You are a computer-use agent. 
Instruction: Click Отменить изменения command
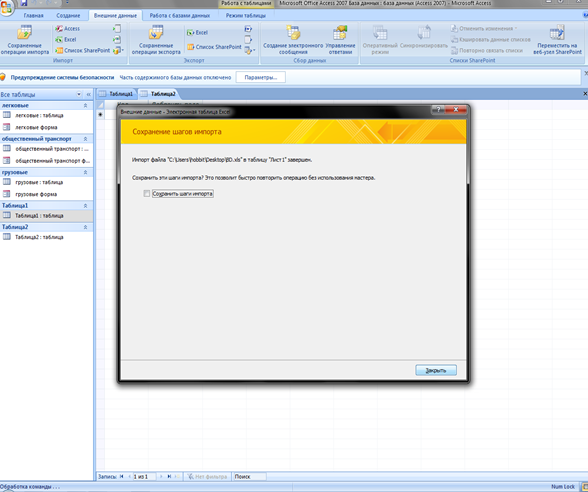click(484, 28)
